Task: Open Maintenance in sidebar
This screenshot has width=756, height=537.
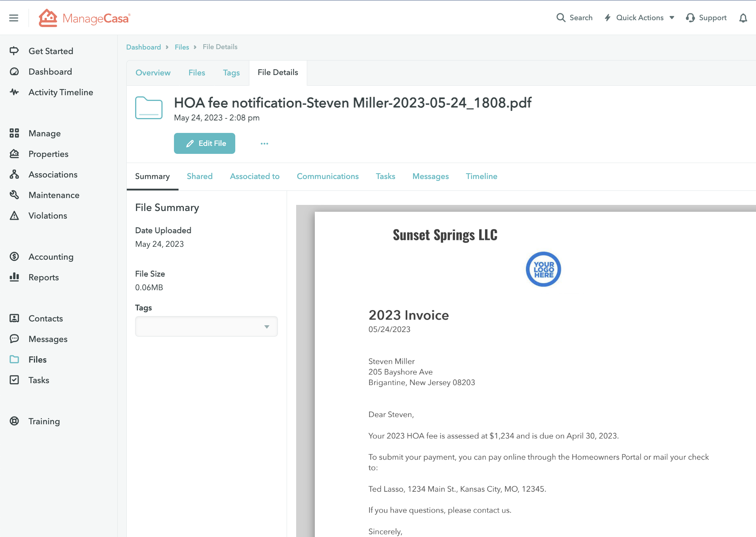Action: click(54, 195)
